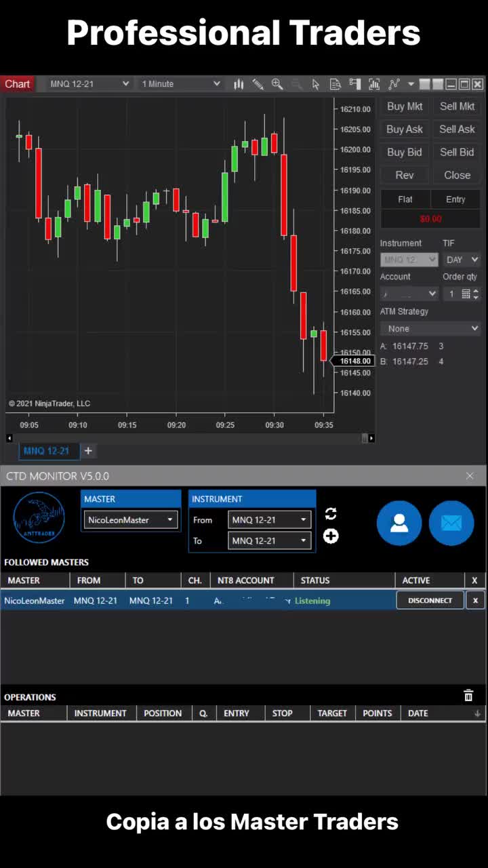Click the Buy Bid button
The width and height of the screenshot is (488, 868).
405,153
